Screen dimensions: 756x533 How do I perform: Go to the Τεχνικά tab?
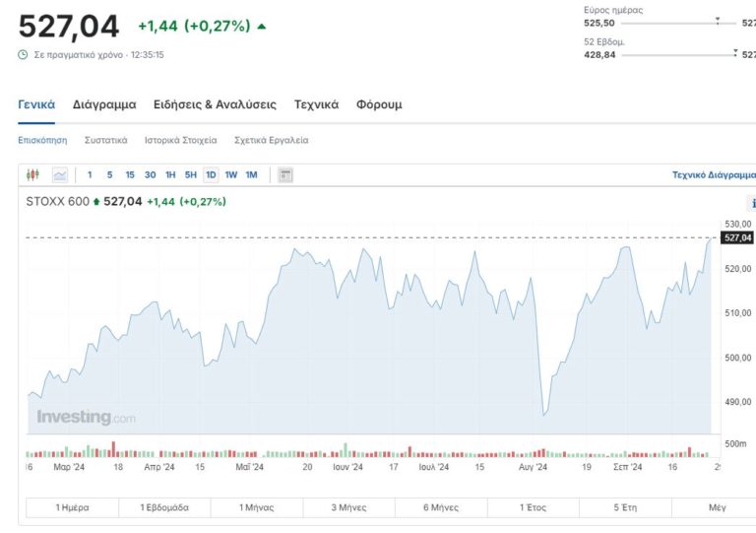[316, 104]
